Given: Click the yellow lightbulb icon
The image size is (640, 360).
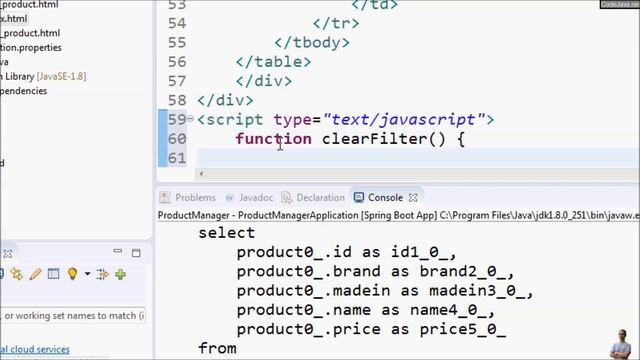Looking at the screenshot, I should (72, 274).
